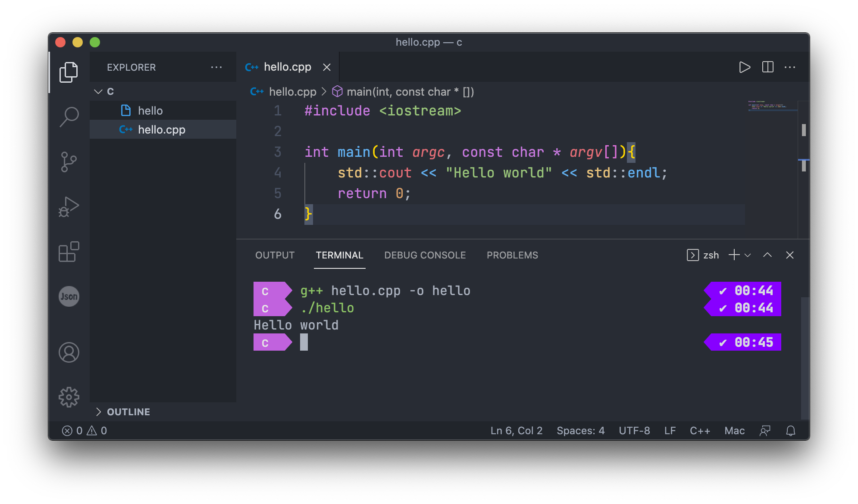Screen dimensions: 858x504
Task: Switch to the OUTPUT panel tab
Action: point(275,255)
